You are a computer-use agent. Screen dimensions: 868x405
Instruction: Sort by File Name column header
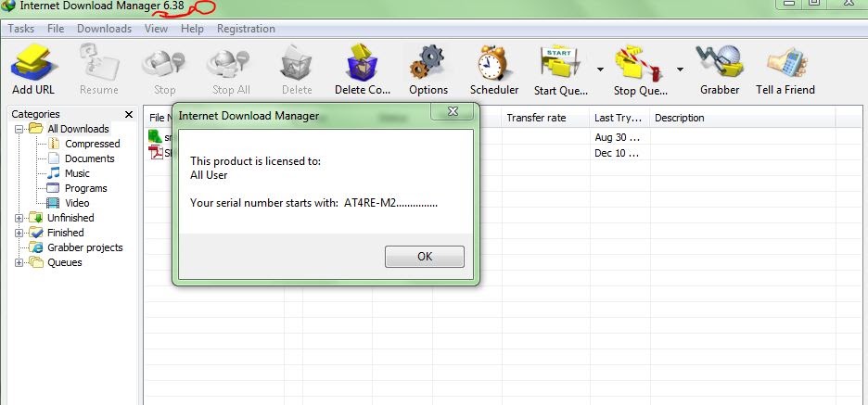coord(160,118)
